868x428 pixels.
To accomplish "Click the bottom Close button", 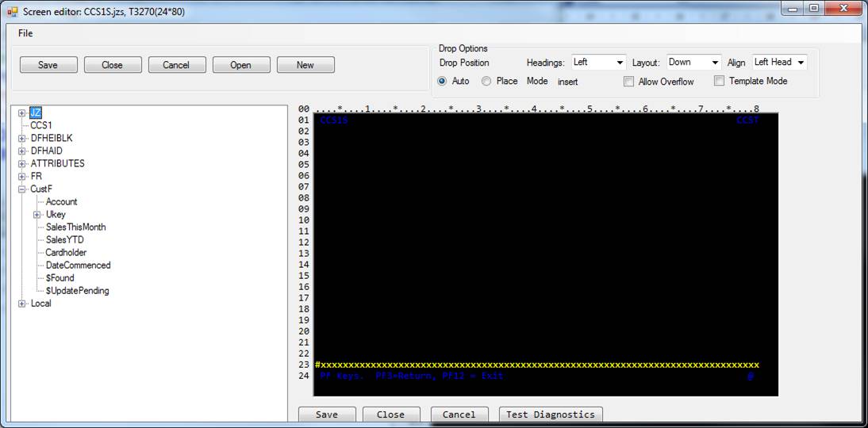I will pyautogui.click(x=391, y=415).
